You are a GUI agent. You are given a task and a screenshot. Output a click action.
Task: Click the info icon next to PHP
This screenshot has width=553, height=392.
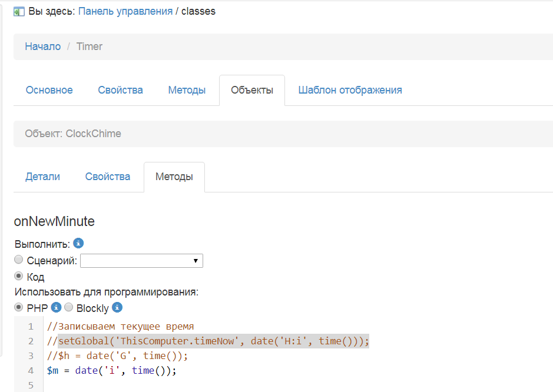click(57, 307)
